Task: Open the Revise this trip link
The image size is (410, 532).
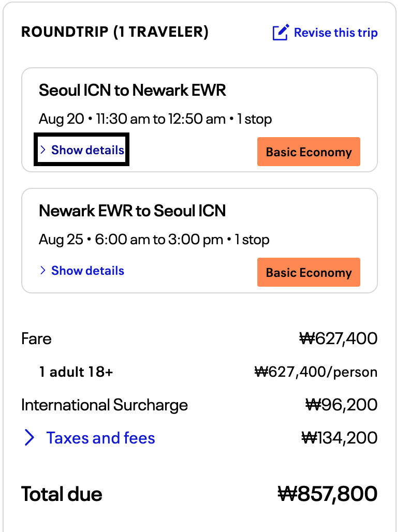Action: click(335, 33)
